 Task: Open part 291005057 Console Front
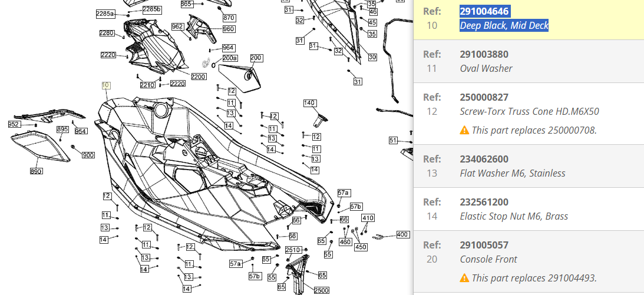[484, 245]
